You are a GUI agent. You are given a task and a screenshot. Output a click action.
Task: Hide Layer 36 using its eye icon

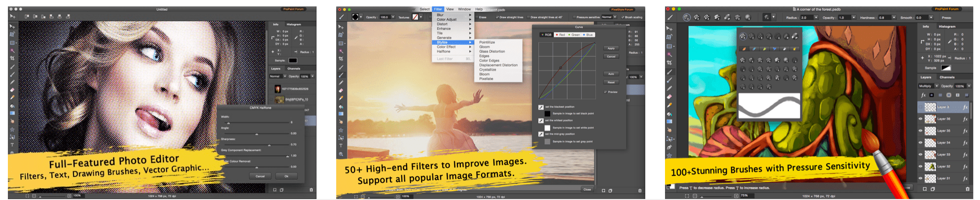pos(920,119)
